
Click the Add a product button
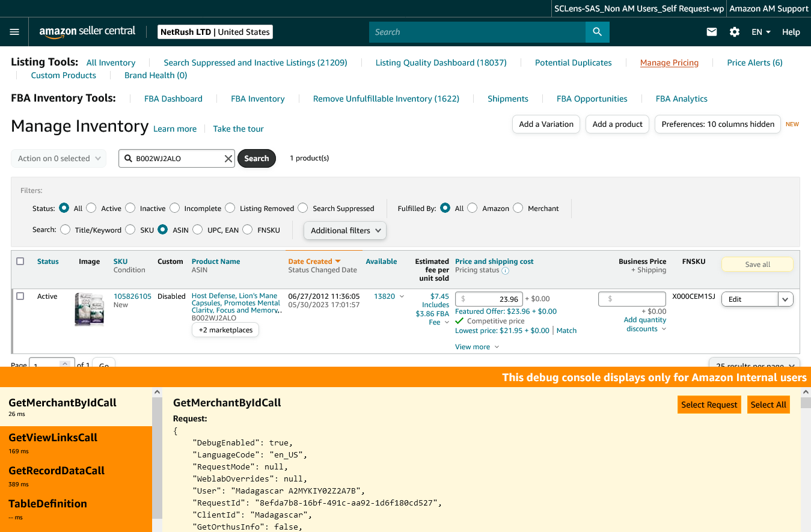(x=617, y=124)
